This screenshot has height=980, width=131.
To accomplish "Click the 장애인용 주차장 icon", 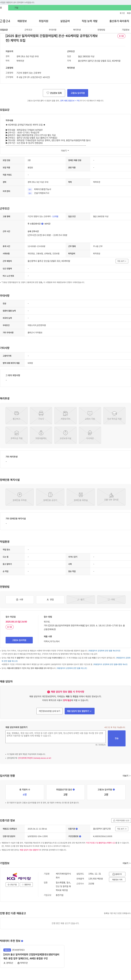I will [x=19, y=497].
